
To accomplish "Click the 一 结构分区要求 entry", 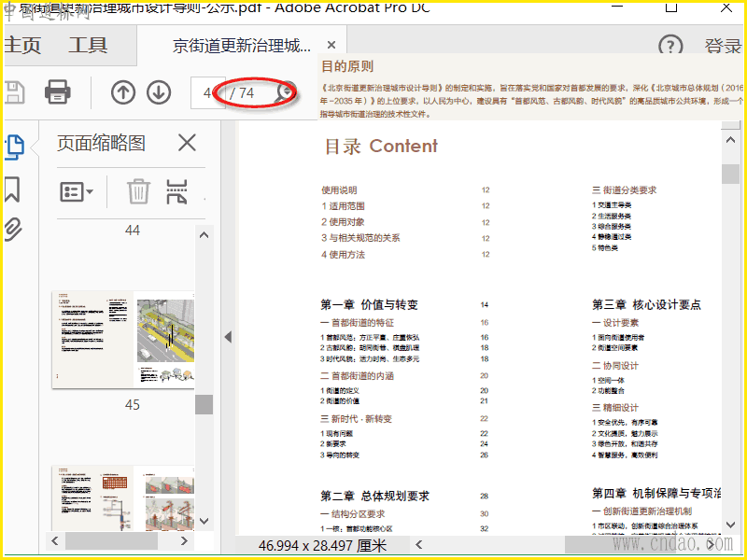I will (x=353, y=514).
